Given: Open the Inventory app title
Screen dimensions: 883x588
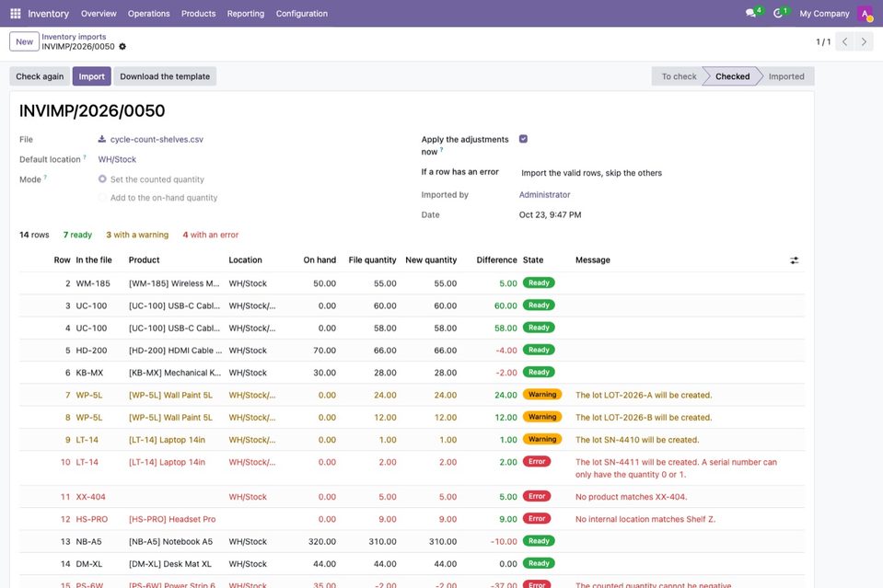Looking at the screenshot, I should [x=49, y=14].
